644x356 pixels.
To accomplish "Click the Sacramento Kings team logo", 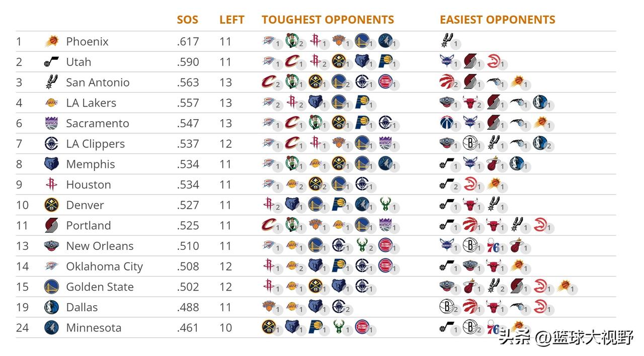I will click(51, 123).
